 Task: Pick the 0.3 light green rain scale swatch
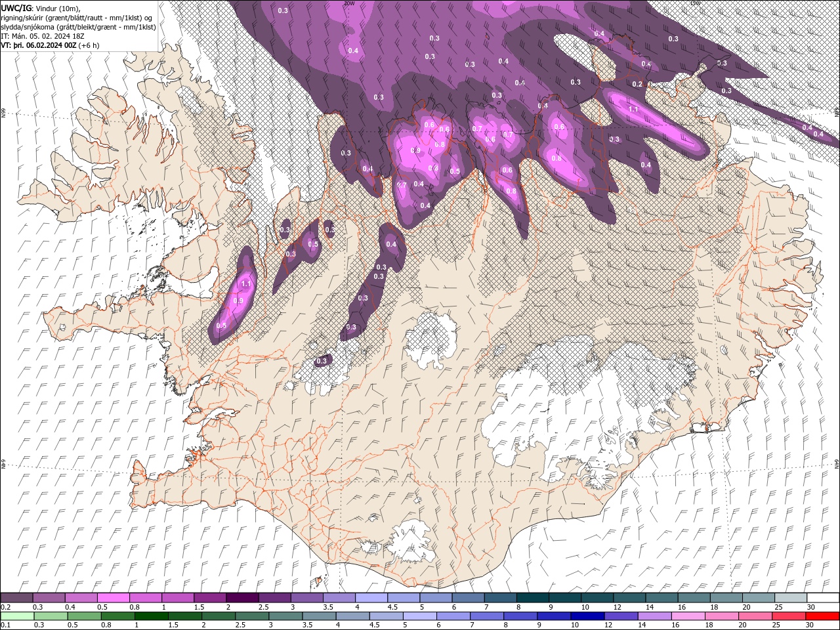coord(51,616)
